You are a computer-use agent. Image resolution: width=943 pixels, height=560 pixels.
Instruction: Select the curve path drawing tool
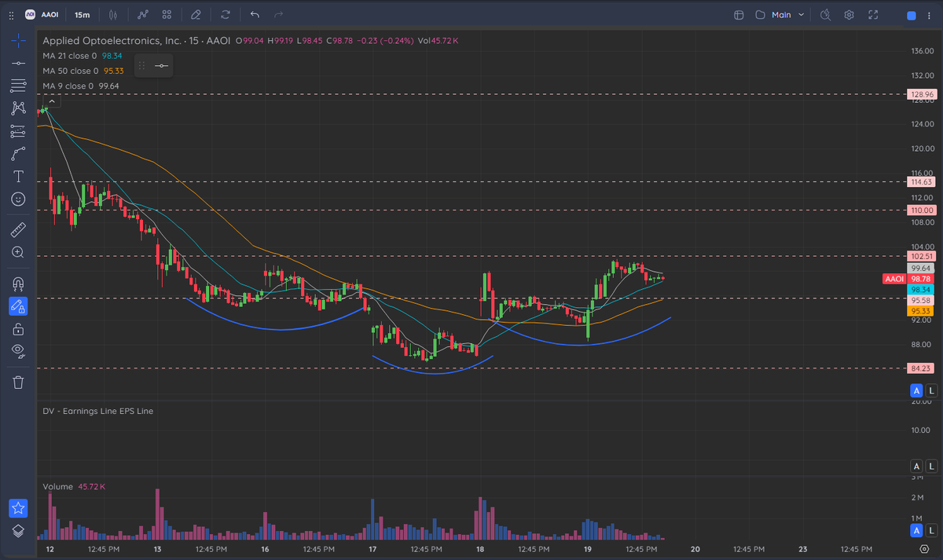click(18, 154)
